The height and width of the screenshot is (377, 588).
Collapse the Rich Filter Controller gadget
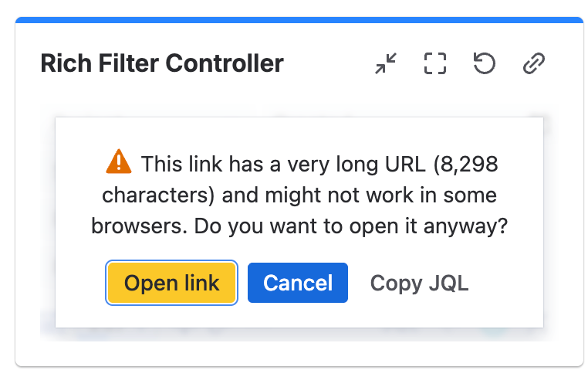pyautogui.click(x=386, y=63)
